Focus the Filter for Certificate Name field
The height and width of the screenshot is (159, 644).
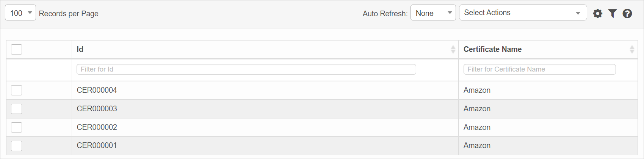[x=539, y=69]
